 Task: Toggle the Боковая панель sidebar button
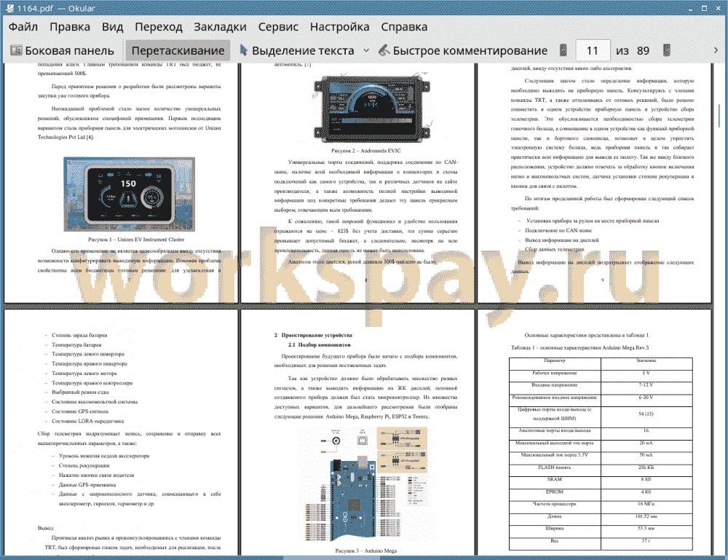[62, 50]
